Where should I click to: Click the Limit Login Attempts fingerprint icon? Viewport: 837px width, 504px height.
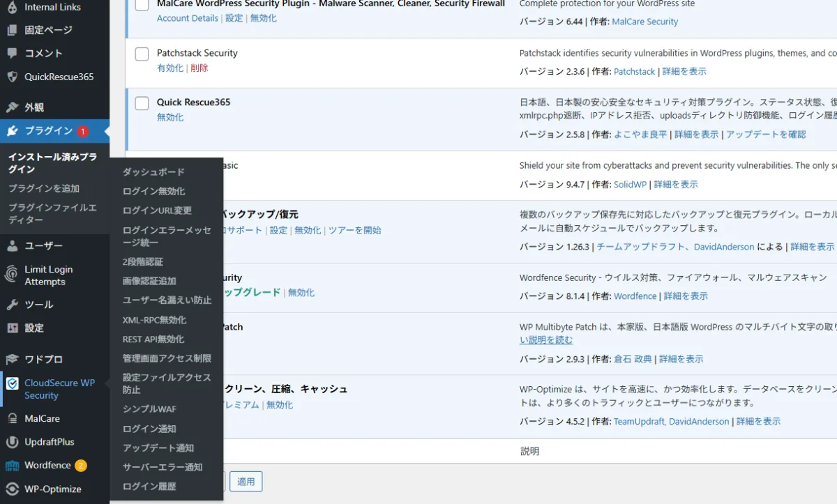[12, 275]
